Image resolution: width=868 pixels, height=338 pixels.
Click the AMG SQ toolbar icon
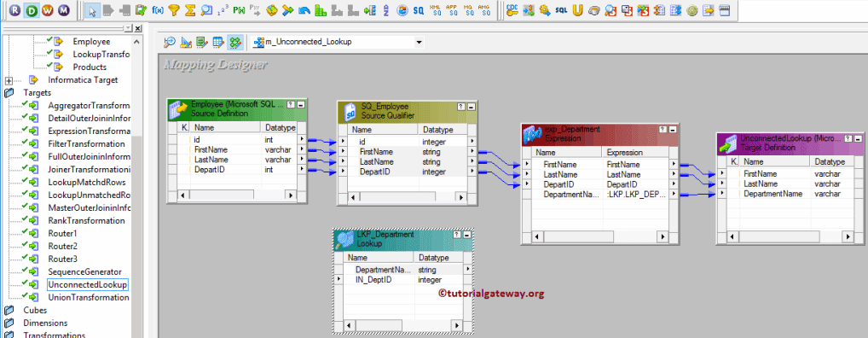click(x=484, y=10)
